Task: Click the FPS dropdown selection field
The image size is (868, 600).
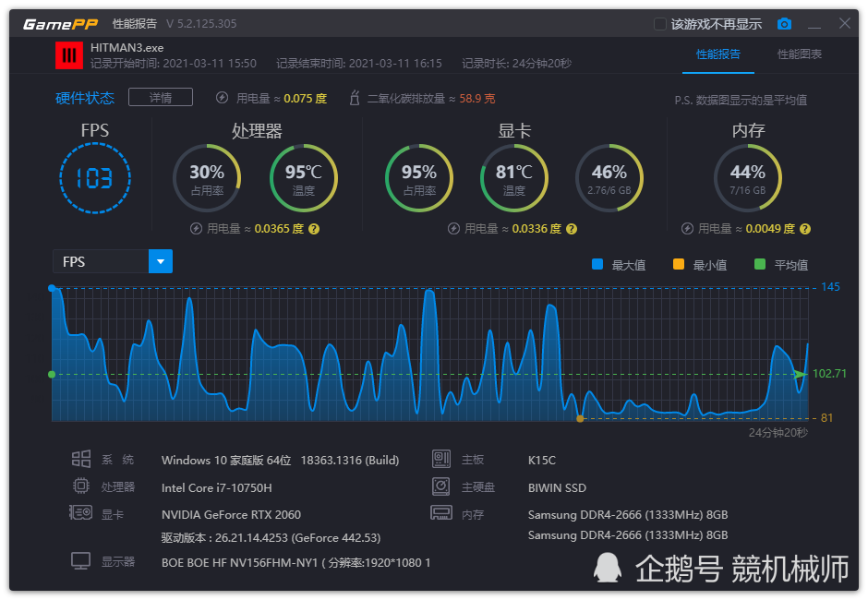Action: pyautogui.click(x=101, y=262)
